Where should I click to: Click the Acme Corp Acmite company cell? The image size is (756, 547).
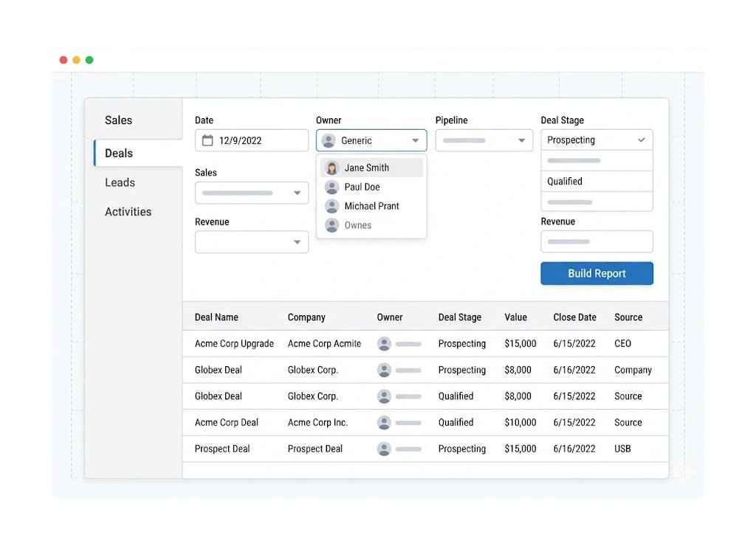click(325, 343)
